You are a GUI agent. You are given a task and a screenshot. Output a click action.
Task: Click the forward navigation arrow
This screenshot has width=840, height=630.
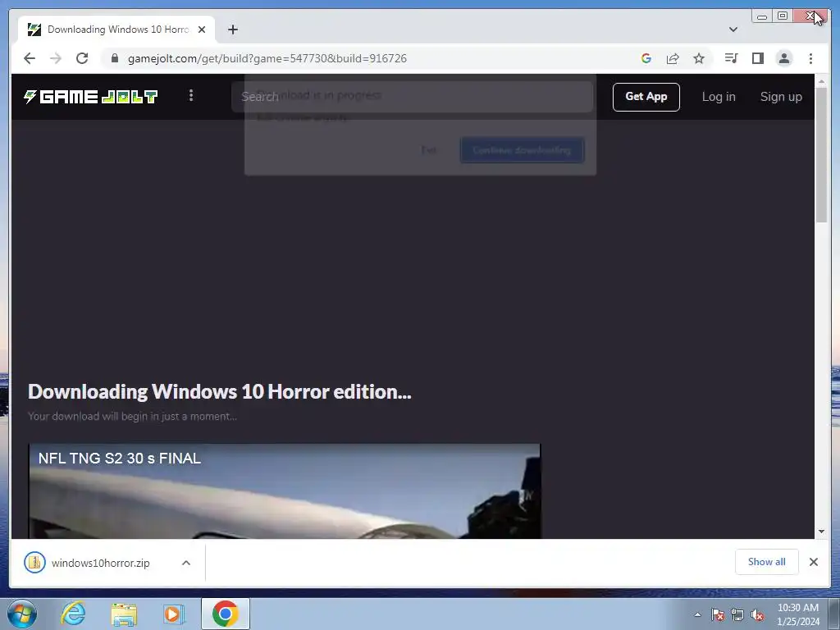point(56,58)
